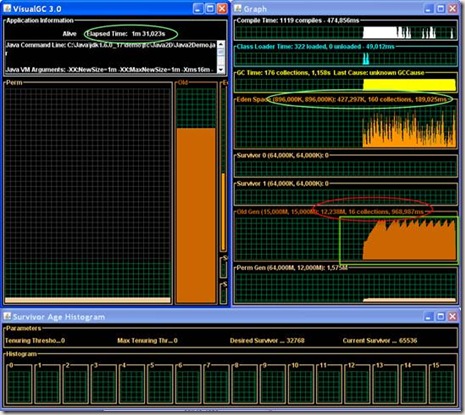Viewport: 465px width, 415px height.
Task: Select the Class Loader Time graph
Action: 346,58
